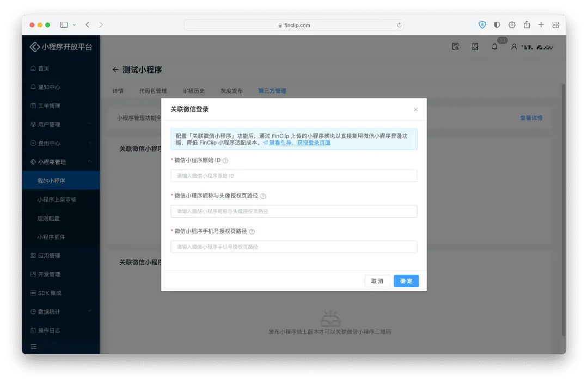Click the checklist icon in the top bar
The image size is (588, 383).
coord(475,47)
